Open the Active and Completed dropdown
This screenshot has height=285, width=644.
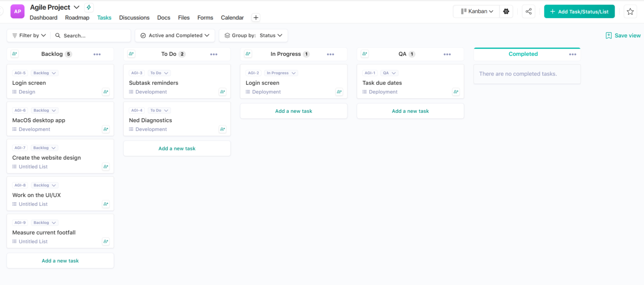pyautogui.click(x=175, y=35)
